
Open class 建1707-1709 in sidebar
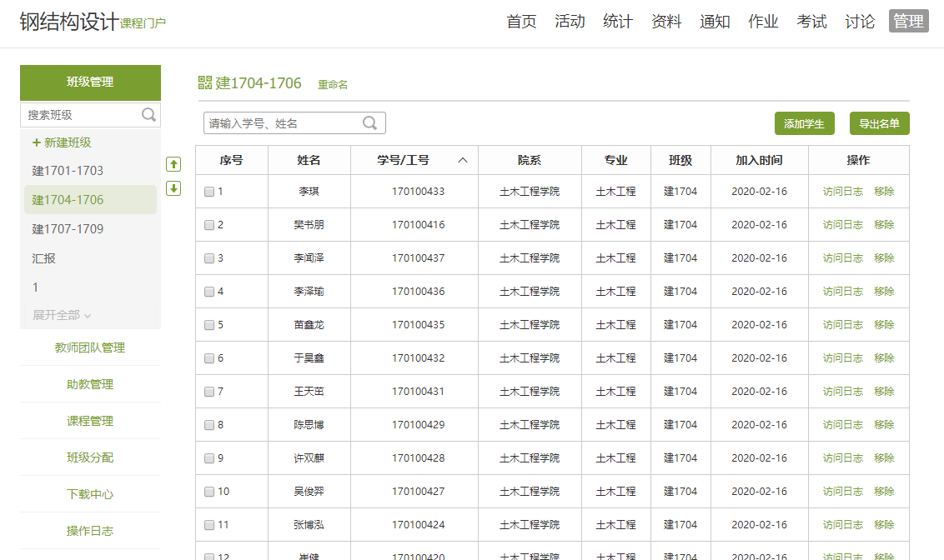tap(68, 229)
